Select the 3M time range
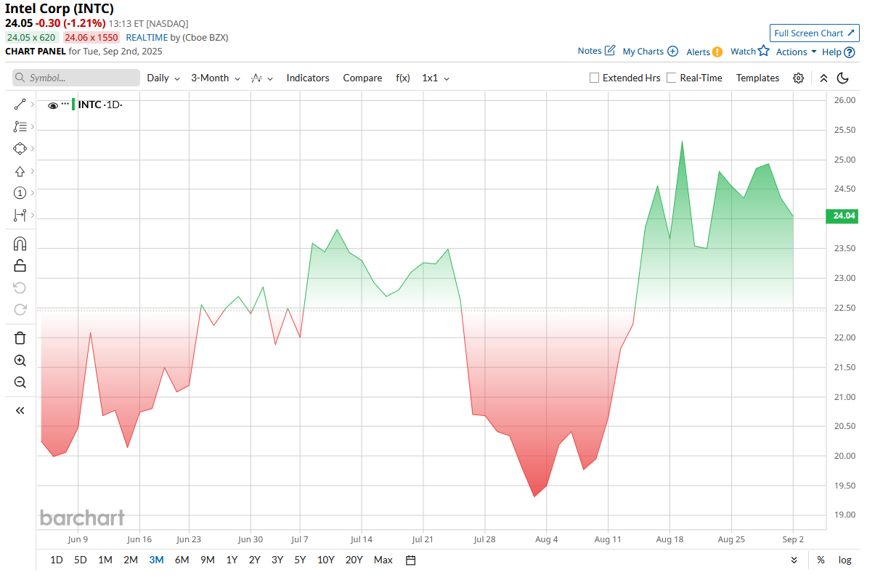 click(x=156, y=560)
